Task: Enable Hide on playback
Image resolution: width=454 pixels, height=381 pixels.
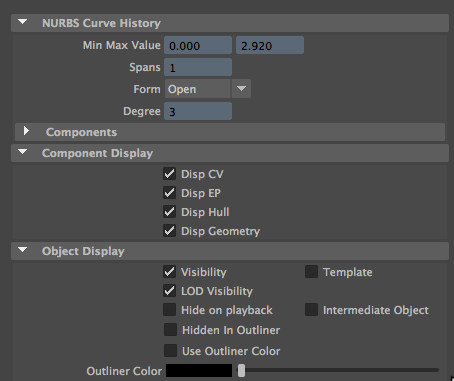Action: click(x=169, y=310)
